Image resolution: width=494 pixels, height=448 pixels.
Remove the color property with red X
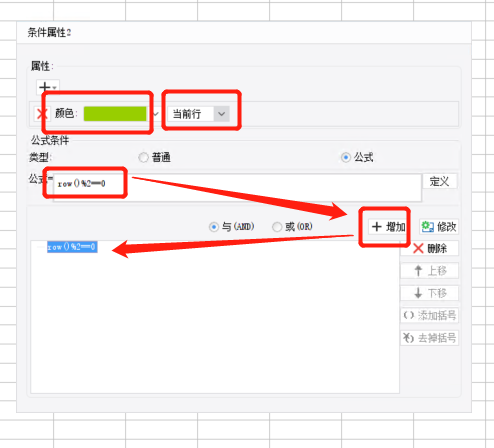42,114
